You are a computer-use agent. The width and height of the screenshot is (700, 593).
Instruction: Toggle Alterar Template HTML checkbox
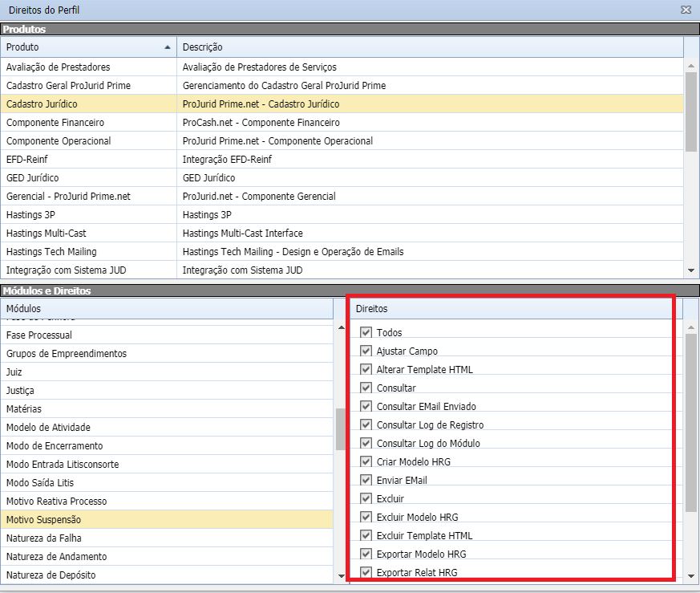coord(366,369)
